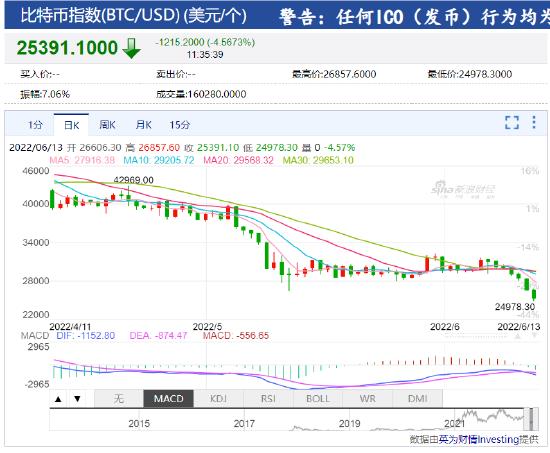Click the 2017 mark on the timeline
This screenshot has width=550, height=453.
(244, 424)
